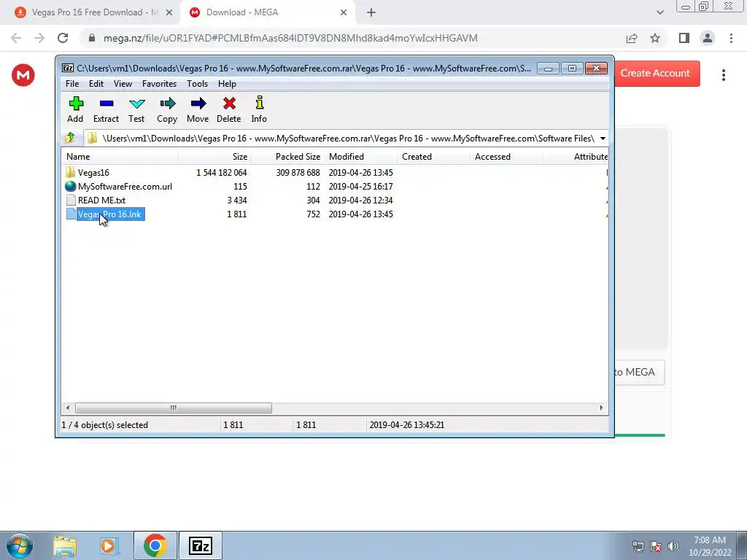
Task: Open a new Chrome tab
Action: point(371,12)
